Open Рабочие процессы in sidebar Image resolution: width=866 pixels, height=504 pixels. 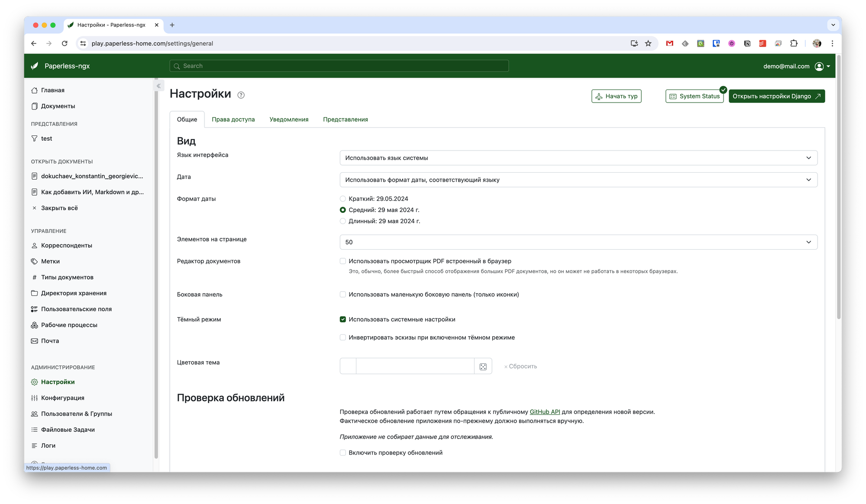click(69, 325)
